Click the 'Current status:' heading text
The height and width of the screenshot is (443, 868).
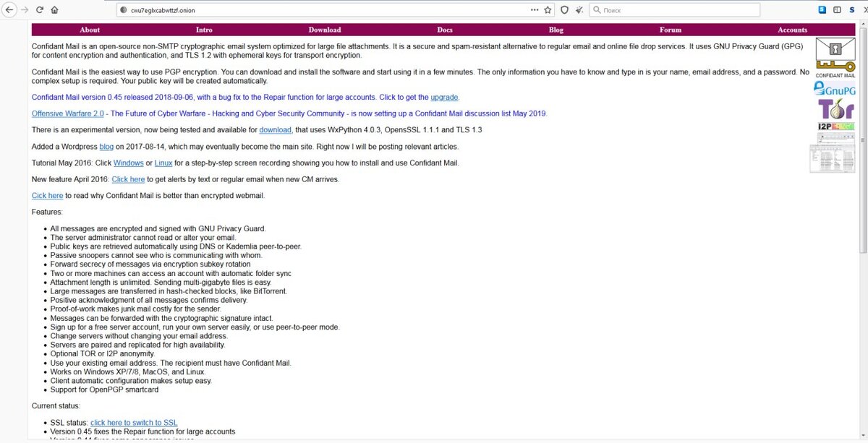tap(56, 406)
